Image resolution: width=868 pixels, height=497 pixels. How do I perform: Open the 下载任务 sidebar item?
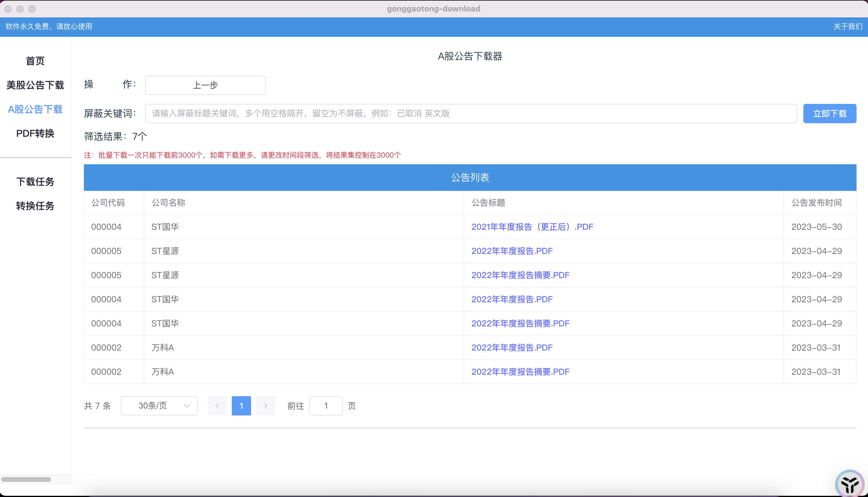[x=35, y=181]
